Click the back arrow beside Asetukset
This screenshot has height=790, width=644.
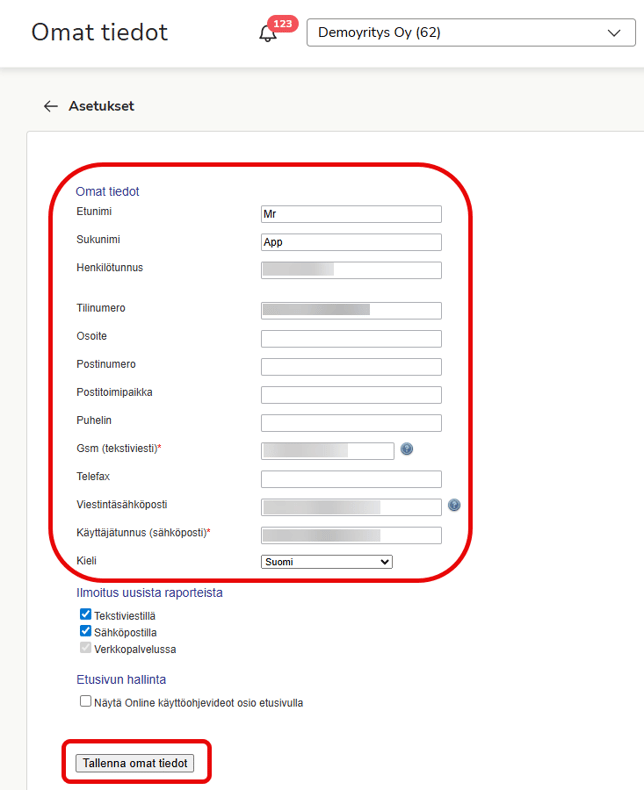pyautogui.click(x=51, y=106)
